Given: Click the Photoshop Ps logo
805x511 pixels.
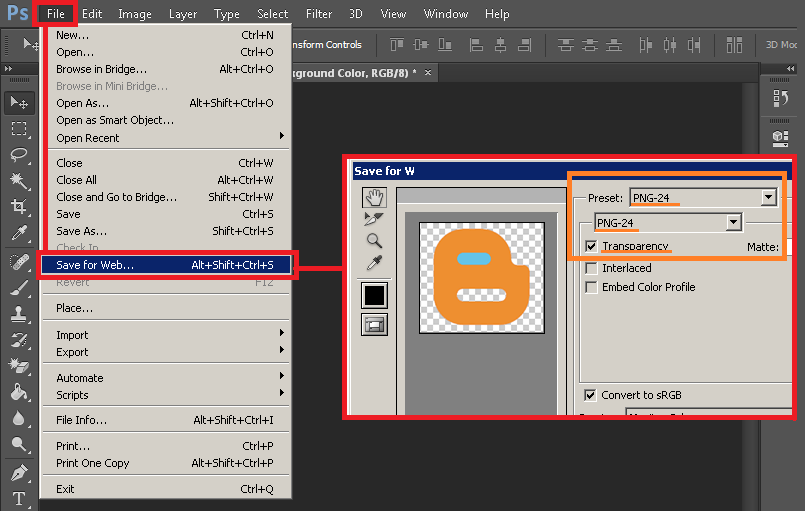Looking at the screenshot, I should (x=17, y=13).
